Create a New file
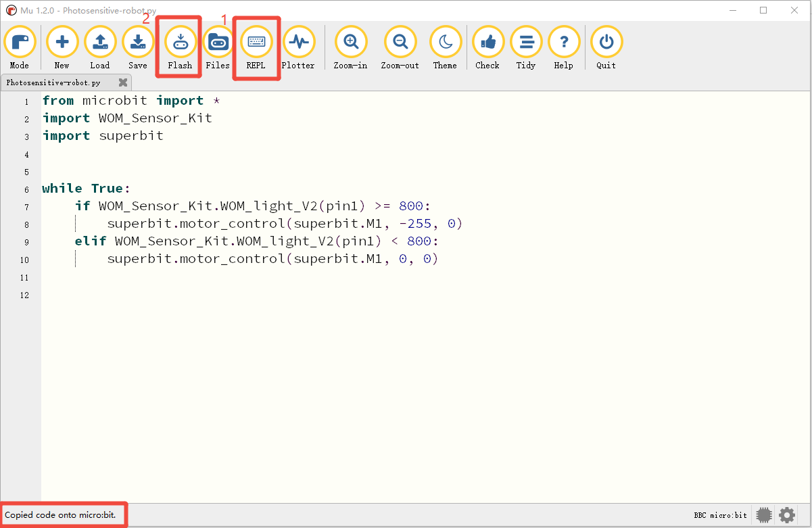The image size is (812, 528). point(62,48)
